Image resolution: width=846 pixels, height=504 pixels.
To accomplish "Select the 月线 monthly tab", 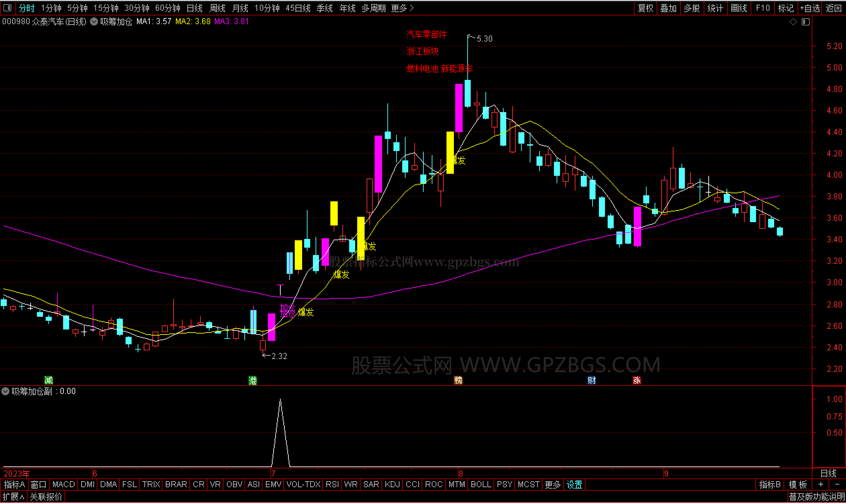I will pyautogui.click(x=240, y=8).
